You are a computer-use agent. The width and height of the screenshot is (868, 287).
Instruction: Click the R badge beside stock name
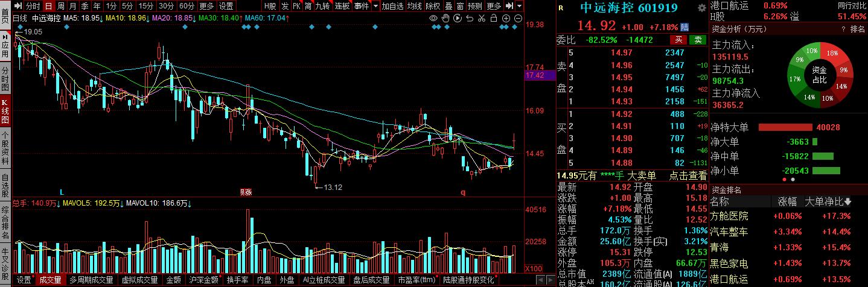pos(561,8)
